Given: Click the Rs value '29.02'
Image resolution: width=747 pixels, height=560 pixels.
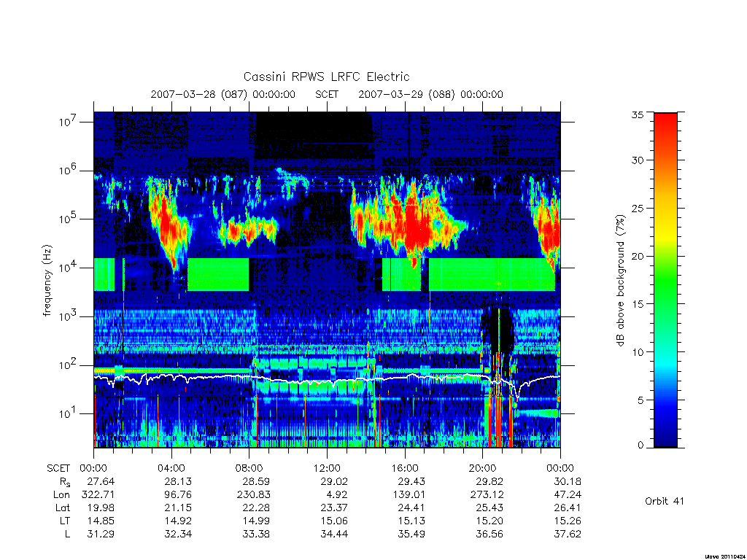Looking at the screenshot, I should click(334, 481).
